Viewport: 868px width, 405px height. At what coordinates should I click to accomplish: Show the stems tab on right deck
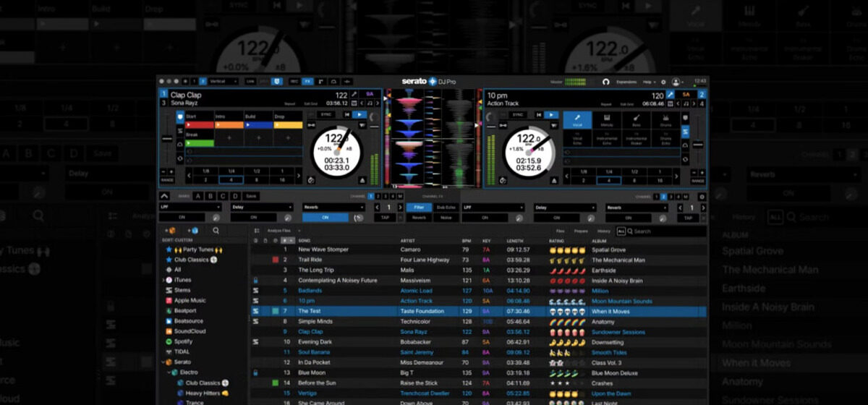[685, 132]
